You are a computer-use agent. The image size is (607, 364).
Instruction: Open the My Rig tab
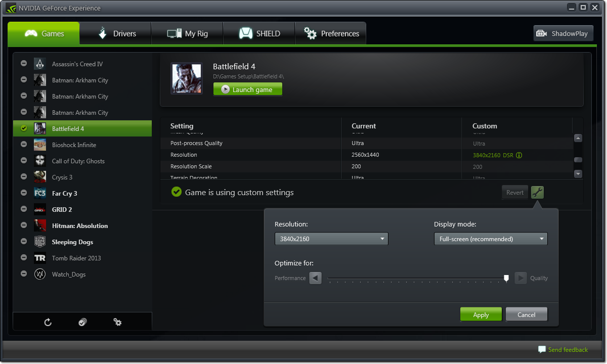tap(188, 33)
